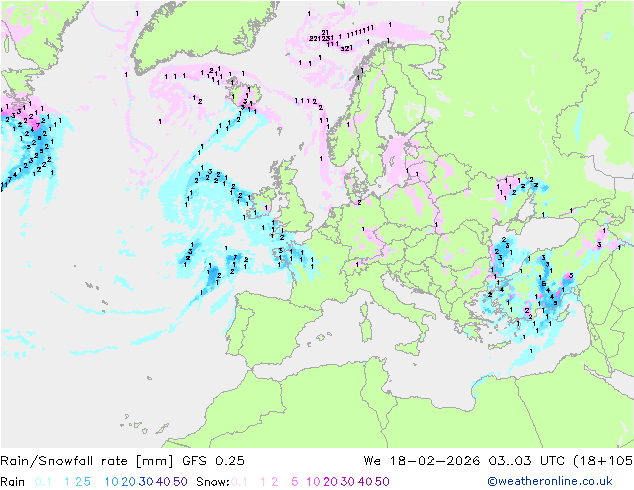The width and height of the screenshot is (634, 490).
Task: Select the 40 value in Rain legend
Action: pyautogui.click(x=163, y=482)
